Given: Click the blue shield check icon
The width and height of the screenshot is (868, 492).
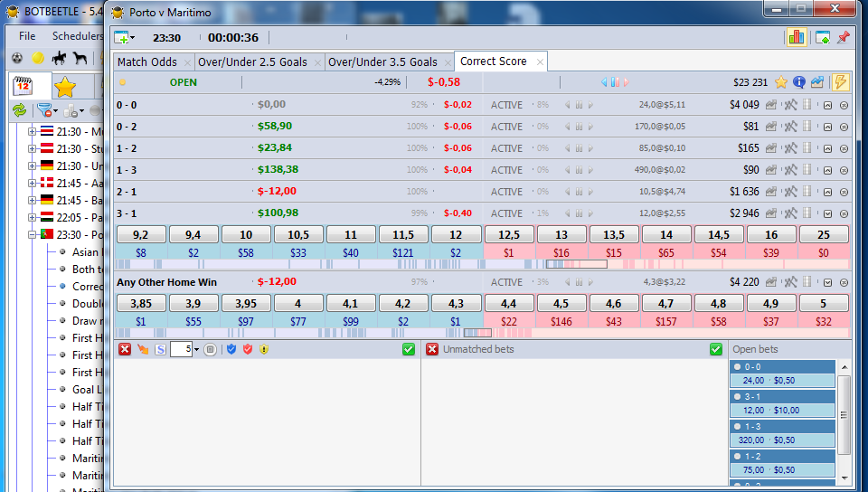Looking at the screenshot, I should point(231,349).
